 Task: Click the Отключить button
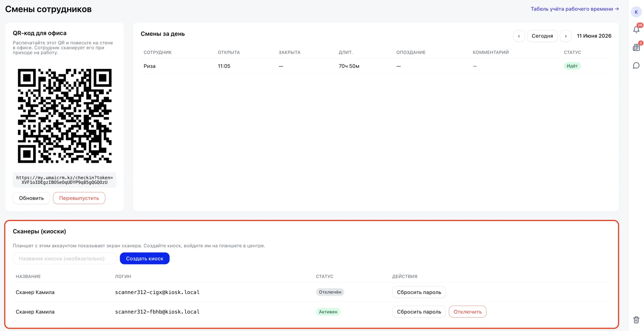468,312
